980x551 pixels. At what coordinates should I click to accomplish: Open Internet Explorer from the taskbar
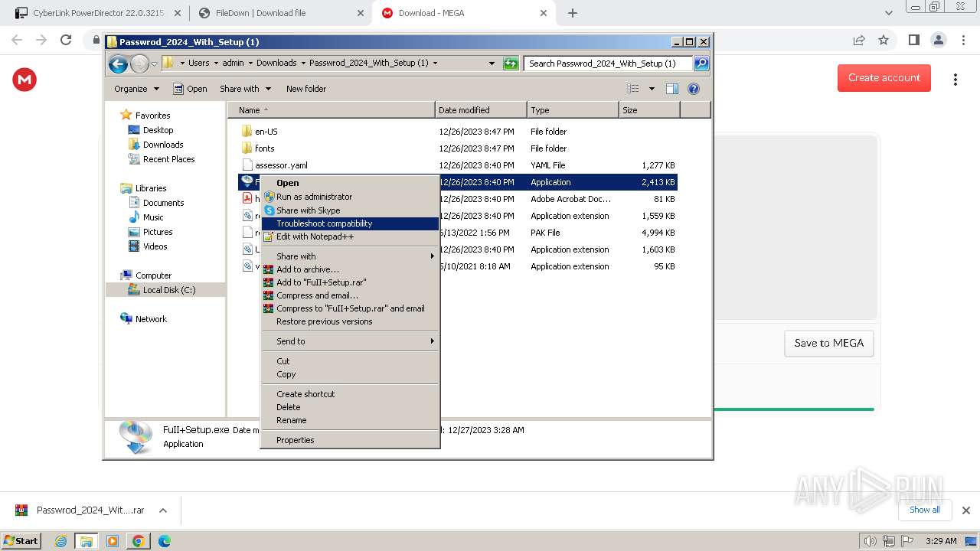(x=60, y=541)
